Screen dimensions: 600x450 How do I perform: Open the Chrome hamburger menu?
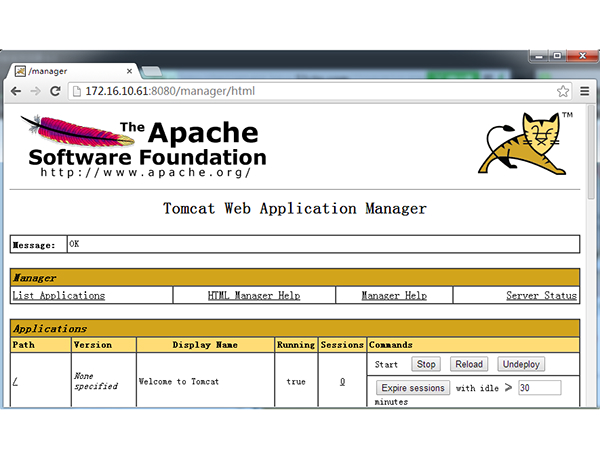click(583, 91)
